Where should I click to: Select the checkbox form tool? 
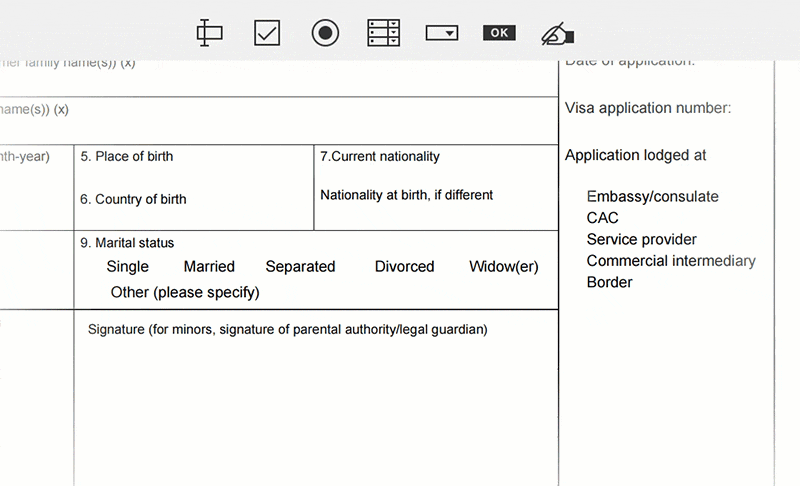tap(267, 33)
